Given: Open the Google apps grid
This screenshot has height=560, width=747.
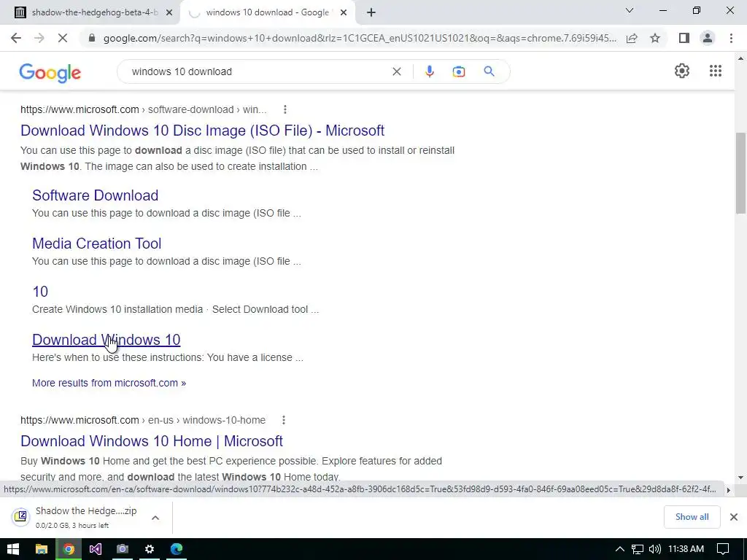Looking at the screenshot, I should click(x=715, y=71).
